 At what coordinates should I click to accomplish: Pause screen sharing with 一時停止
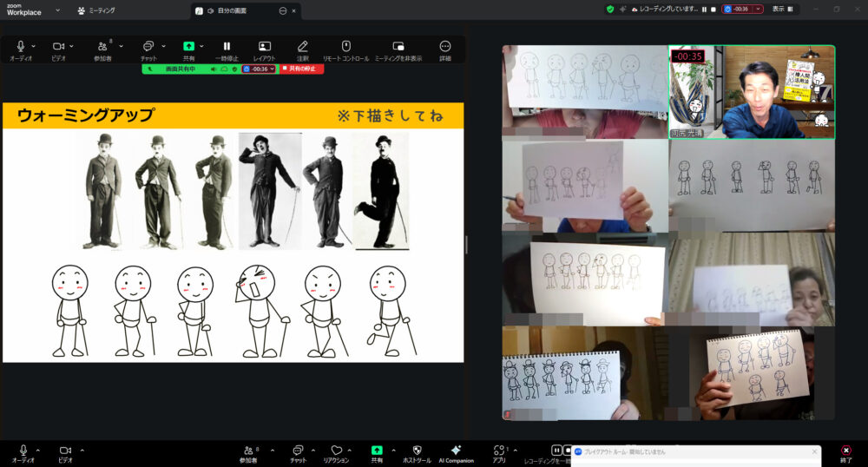coord(227,46)
